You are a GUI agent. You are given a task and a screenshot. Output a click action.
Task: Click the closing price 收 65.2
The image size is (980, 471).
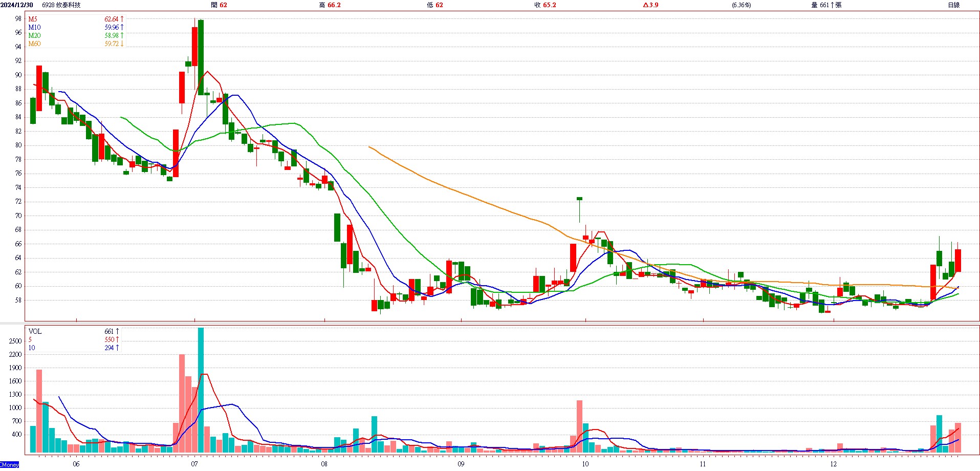pos(545,5)
